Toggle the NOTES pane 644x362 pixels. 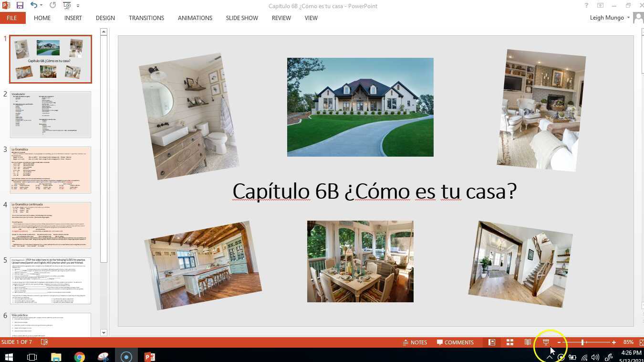[x=415, y=342]
